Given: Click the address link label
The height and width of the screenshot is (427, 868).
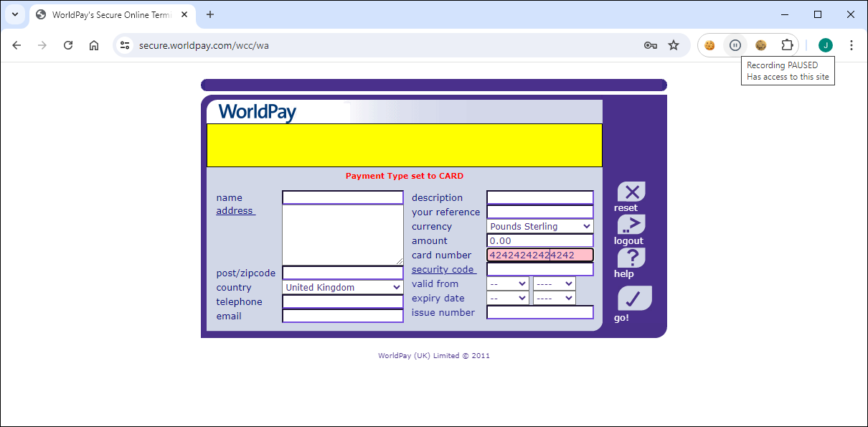Looking at the screenshot, I should click(235, 211).
